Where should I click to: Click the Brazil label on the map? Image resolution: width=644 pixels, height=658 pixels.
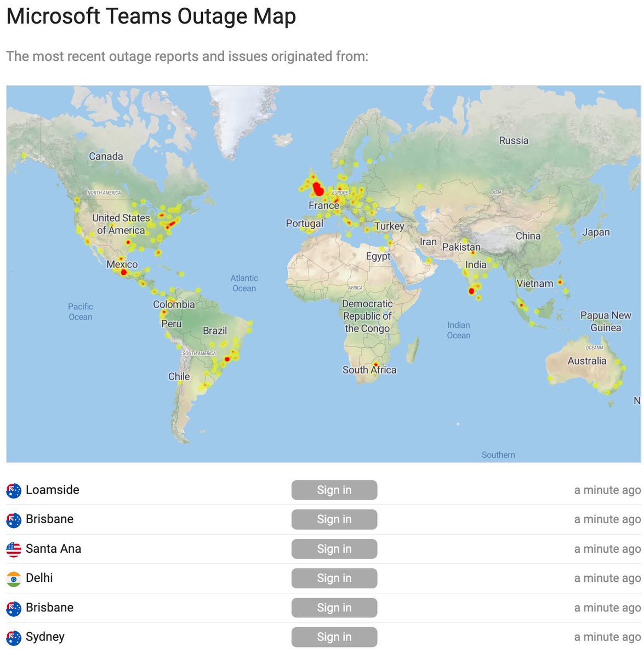click(215, 331)
